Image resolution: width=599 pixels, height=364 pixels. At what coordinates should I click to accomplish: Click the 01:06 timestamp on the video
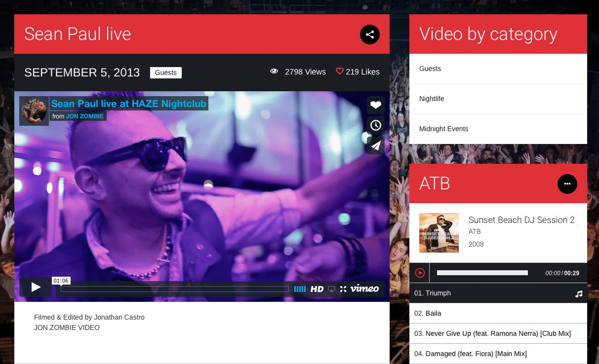[x=61, y=281]
